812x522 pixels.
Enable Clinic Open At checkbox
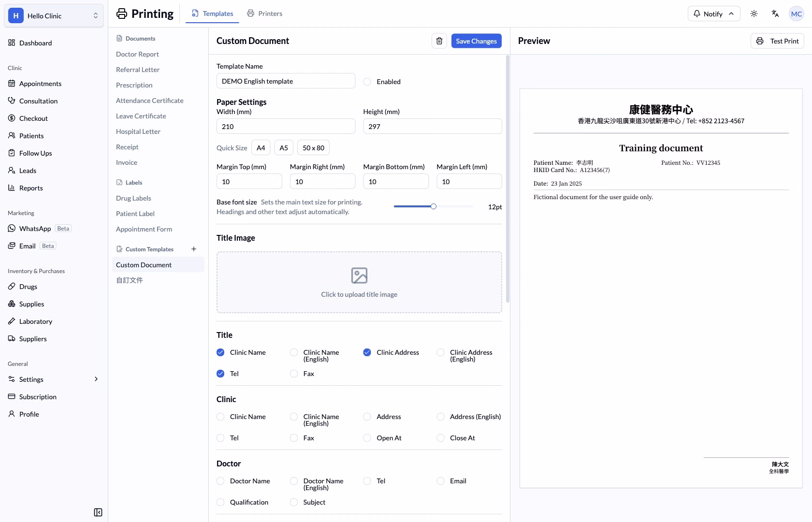click(x=367, y=438)
